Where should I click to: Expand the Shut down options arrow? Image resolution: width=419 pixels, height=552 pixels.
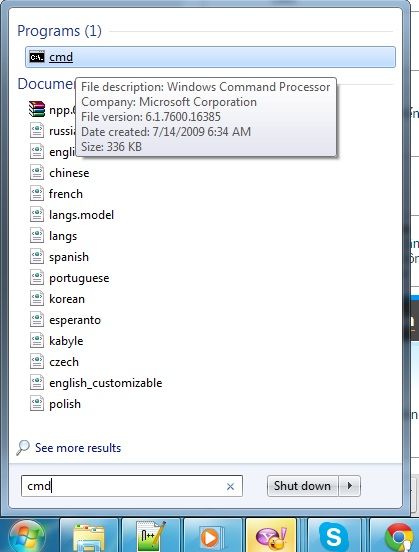[x=350, y=486]
